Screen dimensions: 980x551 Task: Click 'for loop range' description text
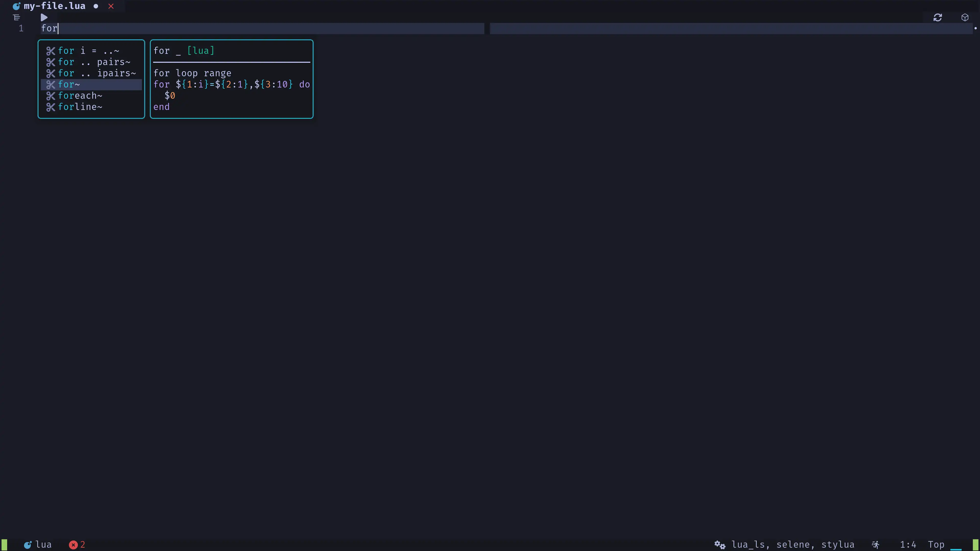click(x=192, y=73)
